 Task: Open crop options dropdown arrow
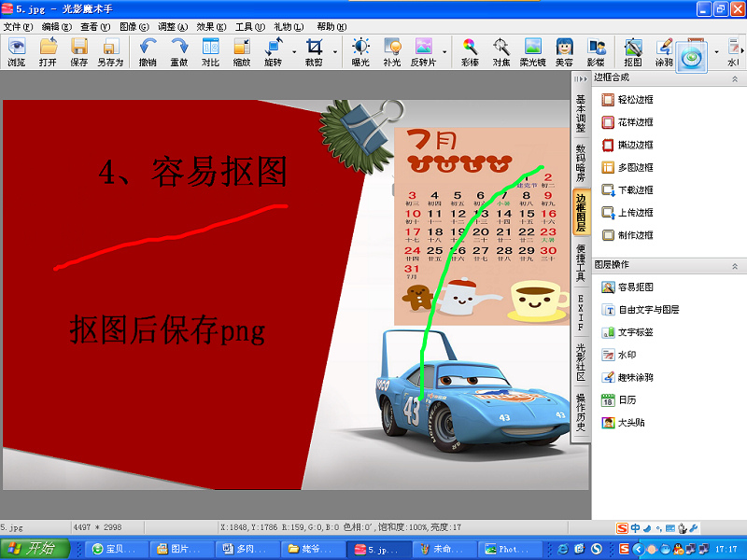coord(335,52)
